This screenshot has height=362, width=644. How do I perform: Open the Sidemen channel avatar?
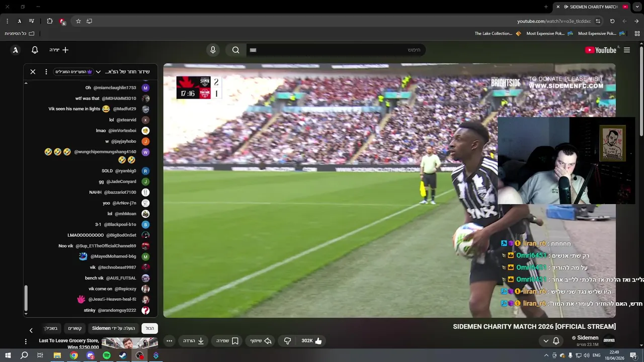click(609, 340)
